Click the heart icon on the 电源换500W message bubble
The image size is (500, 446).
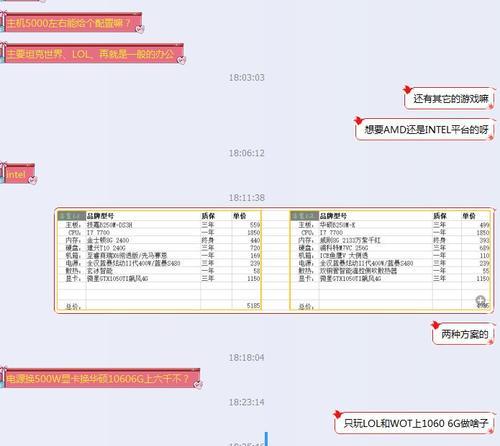click(x=198, y=385)
